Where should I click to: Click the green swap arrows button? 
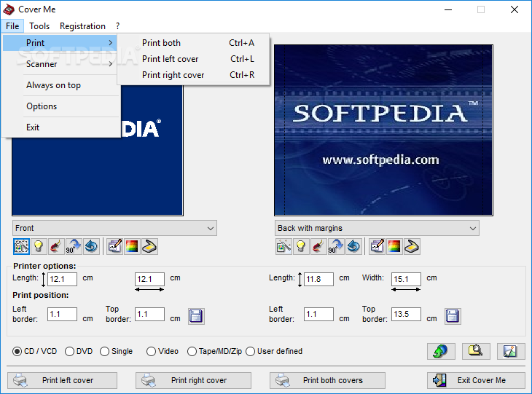click(x=441, y=351)
